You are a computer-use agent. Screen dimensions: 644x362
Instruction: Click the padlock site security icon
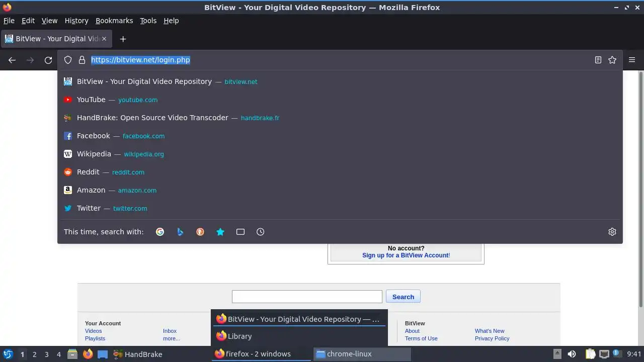pyautogui.click(x=82, y=60)
